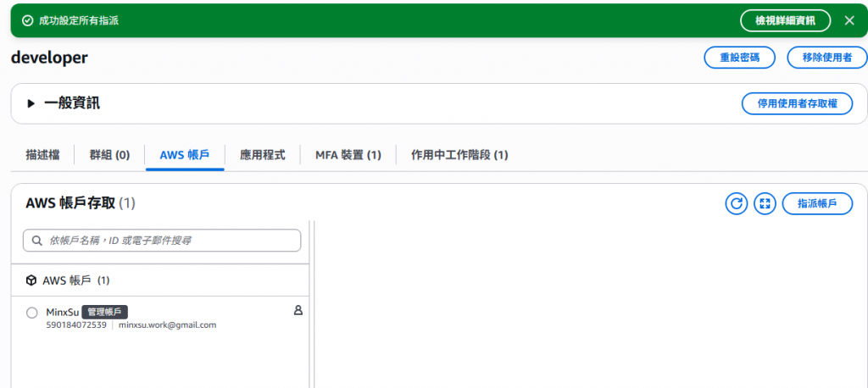Switch to the 描述檔 tab
Viewport: 868px width, 388px height.
[42, 155]
